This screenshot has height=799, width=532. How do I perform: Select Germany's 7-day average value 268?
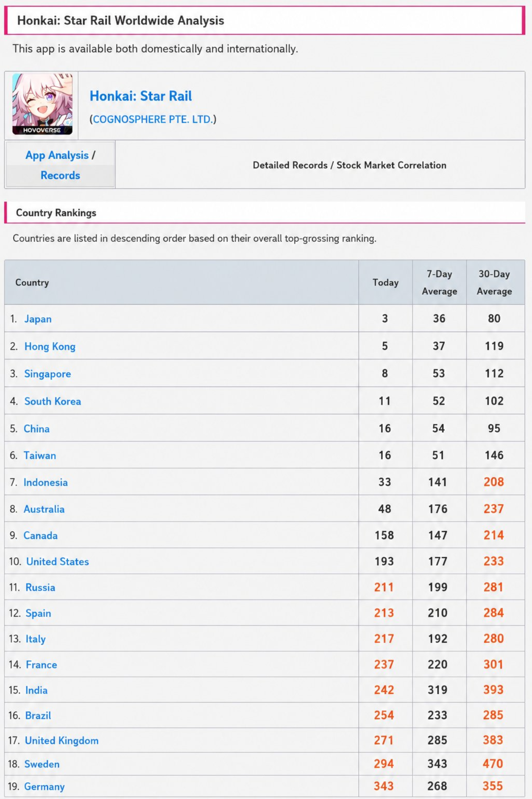click(437, 786)
